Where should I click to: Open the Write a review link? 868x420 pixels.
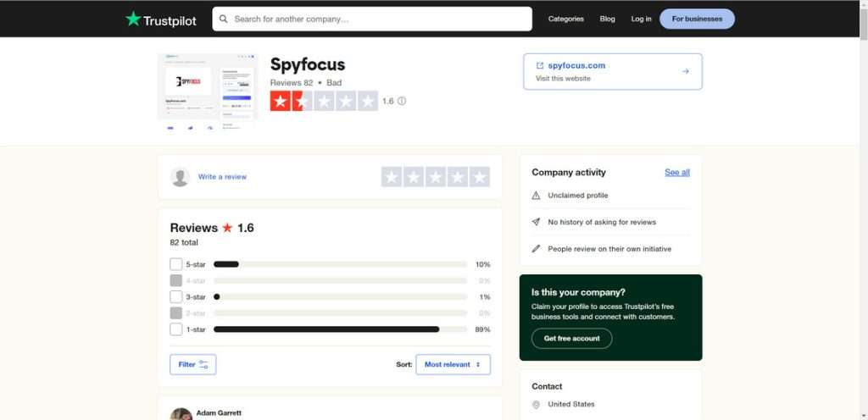pos(222,177)
